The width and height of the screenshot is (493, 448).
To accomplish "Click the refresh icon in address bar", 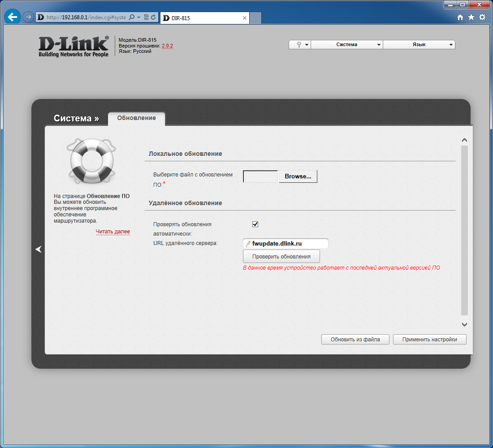I will [x=152, y=17].
